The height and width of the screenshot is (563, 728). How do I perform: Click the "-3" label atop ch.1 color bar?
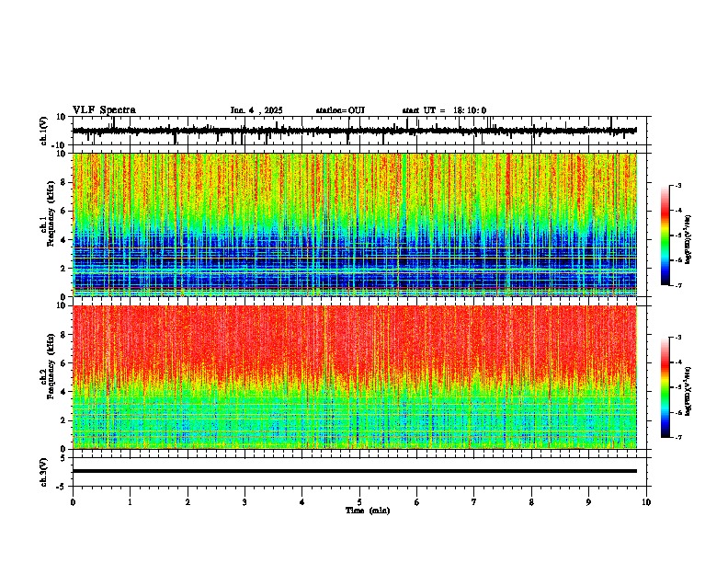[x=678, y=185]
